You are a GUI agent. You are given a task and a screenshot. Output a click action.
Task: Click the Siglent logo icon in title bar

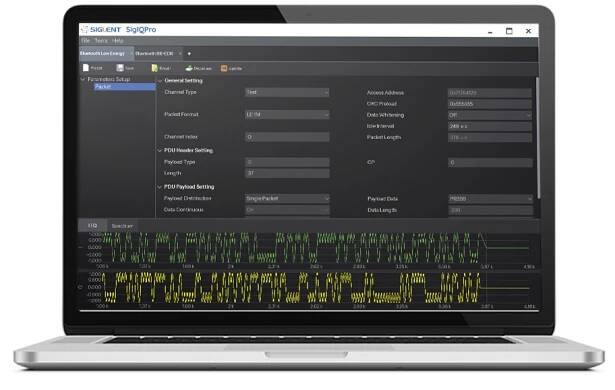point(85,29)
